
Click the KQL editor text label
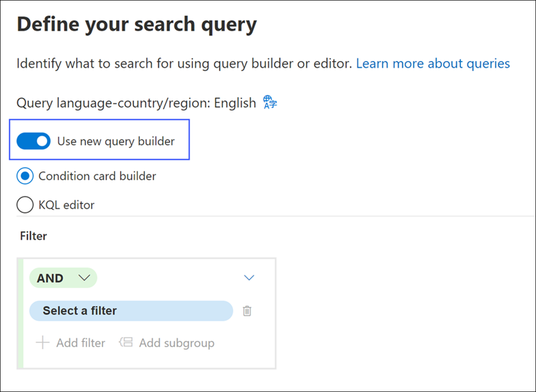pyautogui.click(x=66, y=205)
